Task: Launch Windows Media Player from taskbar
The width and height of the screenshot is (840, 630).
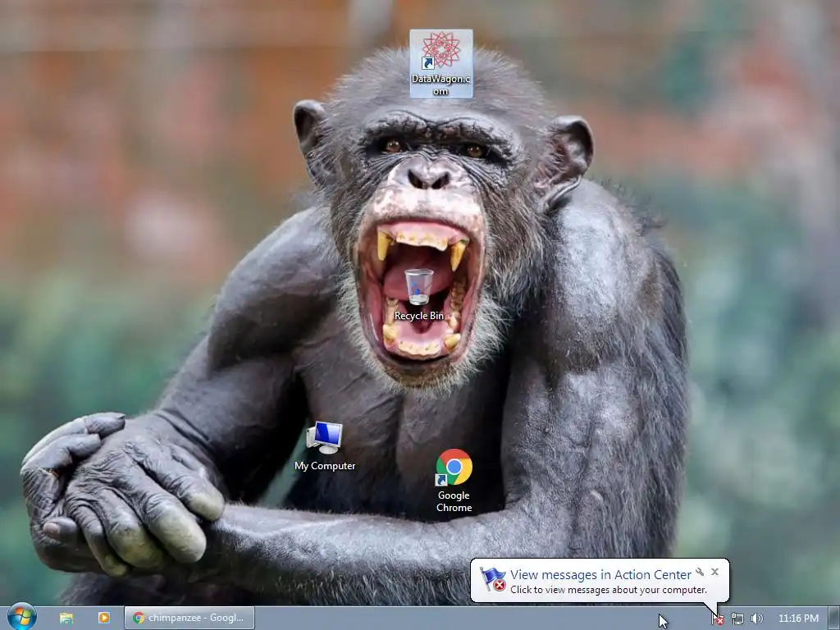Action: coord(104,618)
